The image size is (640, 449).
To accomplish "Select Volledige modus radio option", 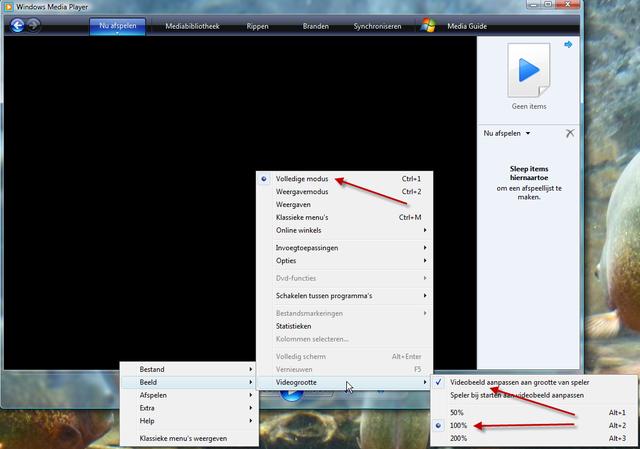I will (302, 179).
